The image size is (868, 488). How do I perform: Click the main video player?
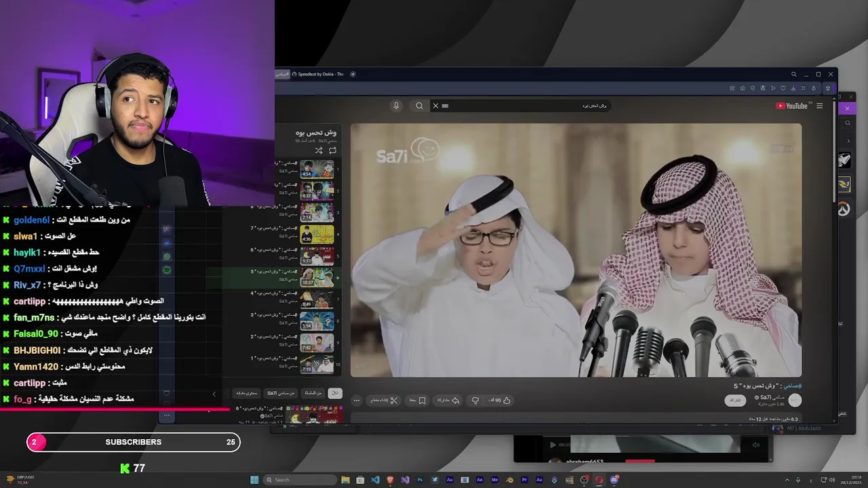[x=576, y=250]
